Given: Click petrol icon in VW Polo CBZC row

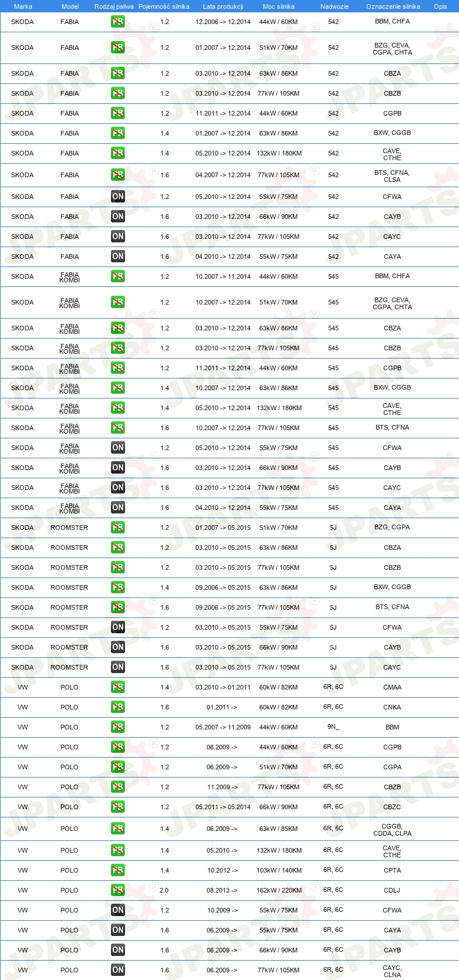Looking at the screenshot, I should click(x=118, y=807).
